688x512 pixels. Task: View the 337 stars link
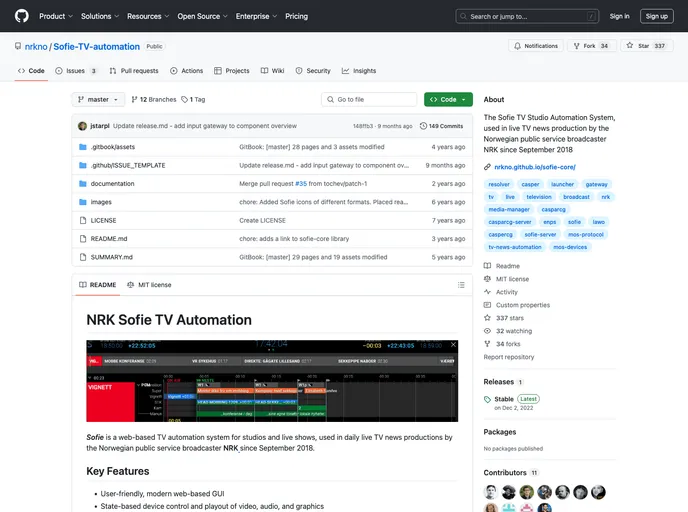504,318
